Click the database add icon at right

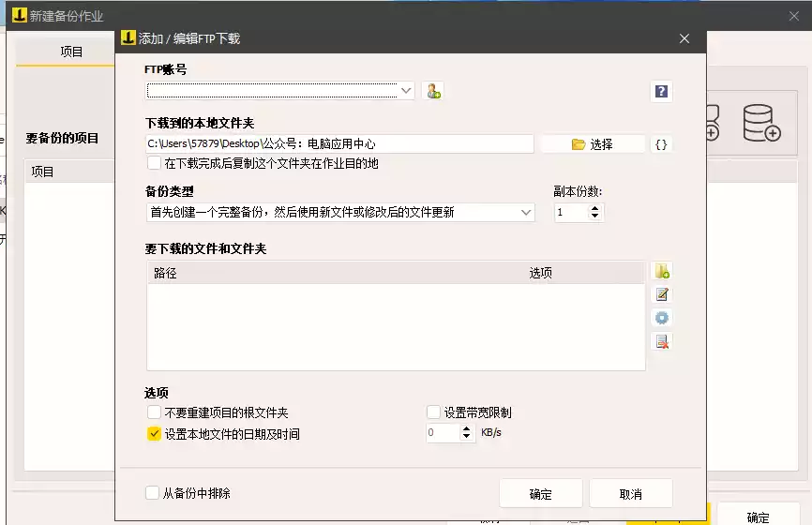tap(761, 123)
